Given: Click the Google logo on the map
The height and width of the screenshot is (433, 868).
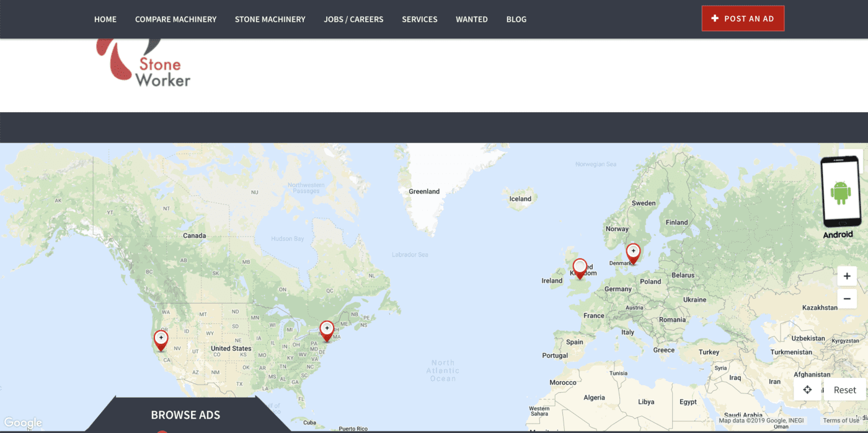Looking at the screenshot, I should 23,422.
